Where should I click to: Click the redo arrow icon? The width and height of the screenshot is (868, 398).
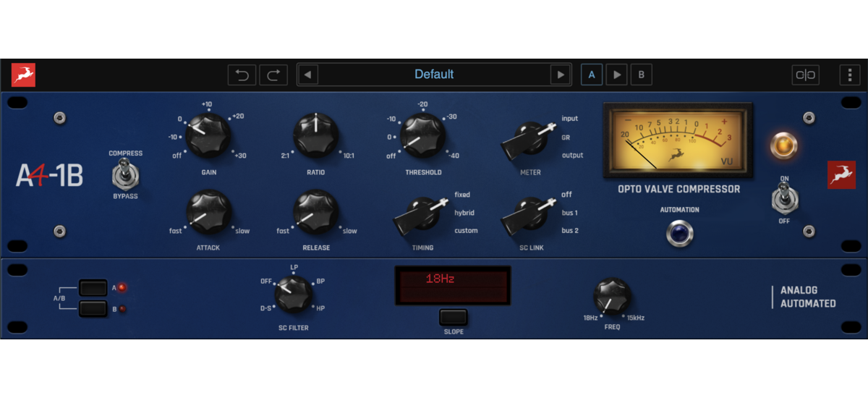273,75
